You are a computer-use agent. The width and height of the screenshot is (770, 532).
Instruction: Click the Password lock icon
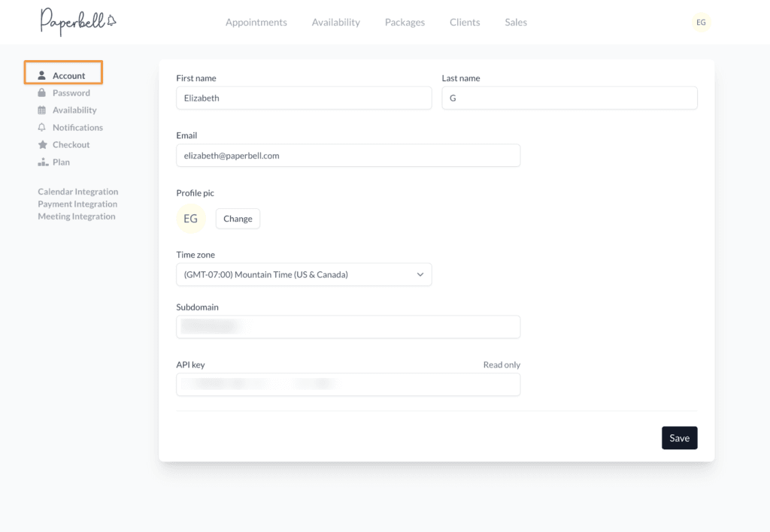[x=42, y=92]
